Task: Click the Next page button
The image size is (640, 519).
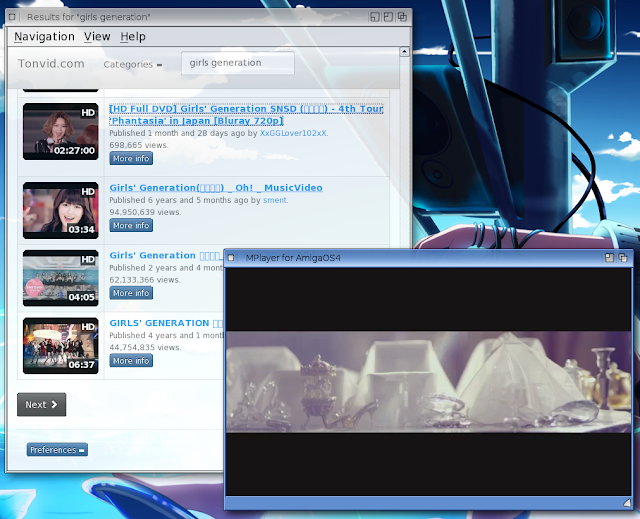Action: [x=41, y=404]
